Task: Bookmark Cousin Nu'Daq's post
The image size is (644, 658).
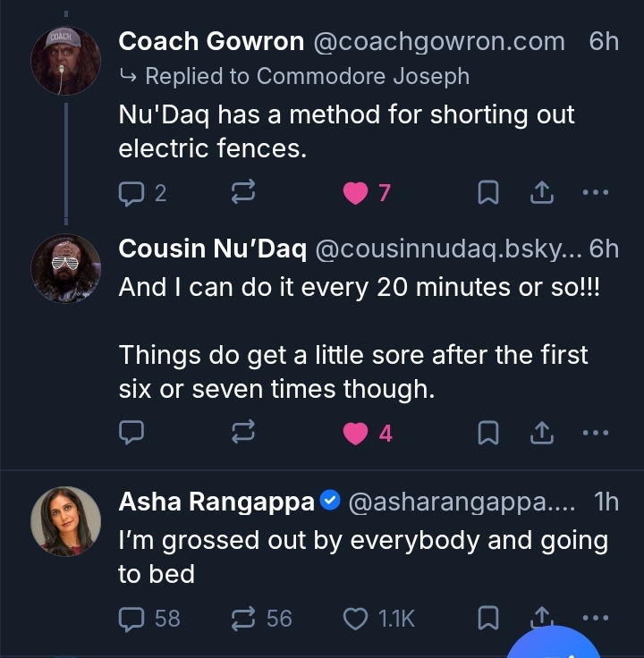Action: coord(487,434)
